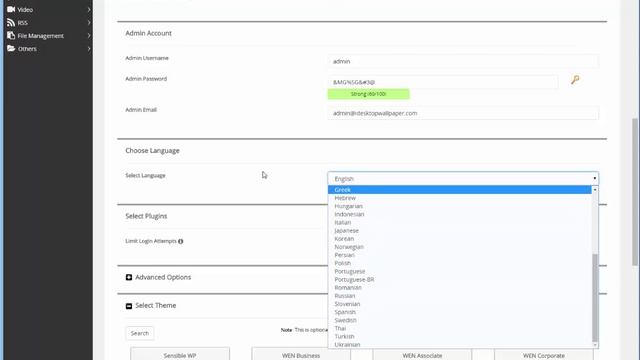Image resolution: width=640 pixels, height=360 pixels.
Task: Click the Admin Email input field
Action: click(x=463, y=113)
